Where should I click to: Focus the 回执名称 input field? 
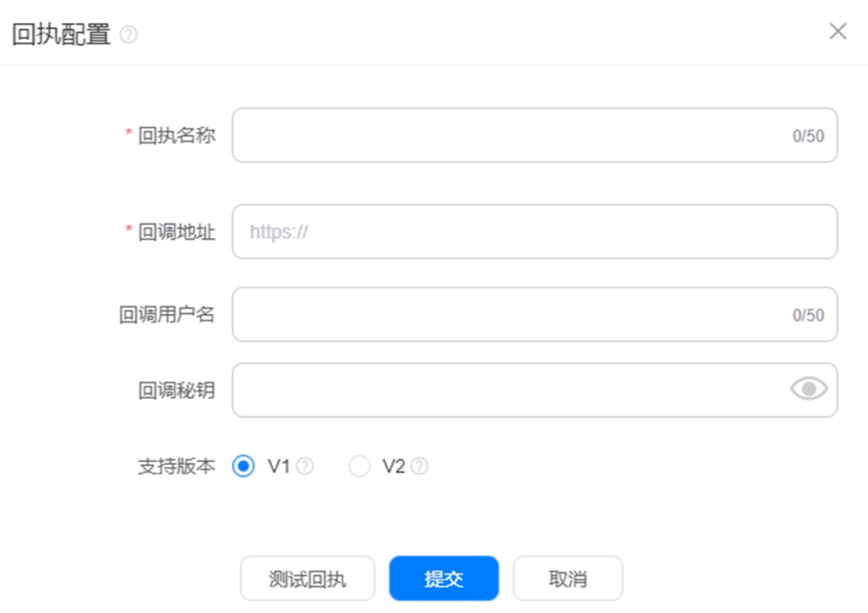[535, 135]
